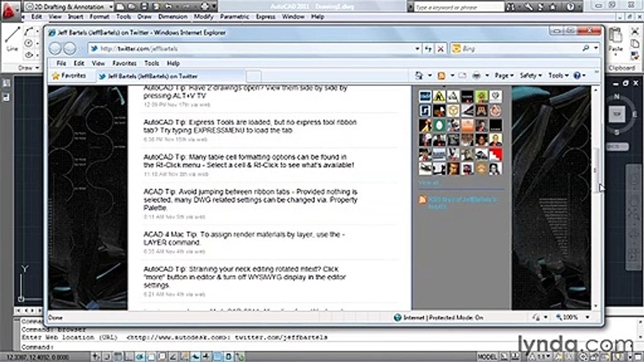This screenshot has width=644, height=362.
Task: Select the Polyline tool beside Line
Action: pyautogui.click(x=29, y=32)
